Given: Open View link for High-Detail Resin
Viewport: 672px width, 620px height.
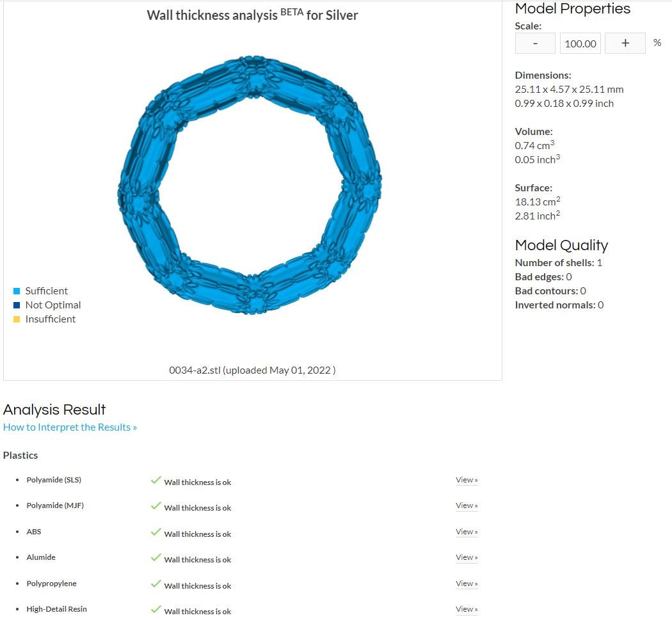Looking at the screenshot, I should coord(467,609).
